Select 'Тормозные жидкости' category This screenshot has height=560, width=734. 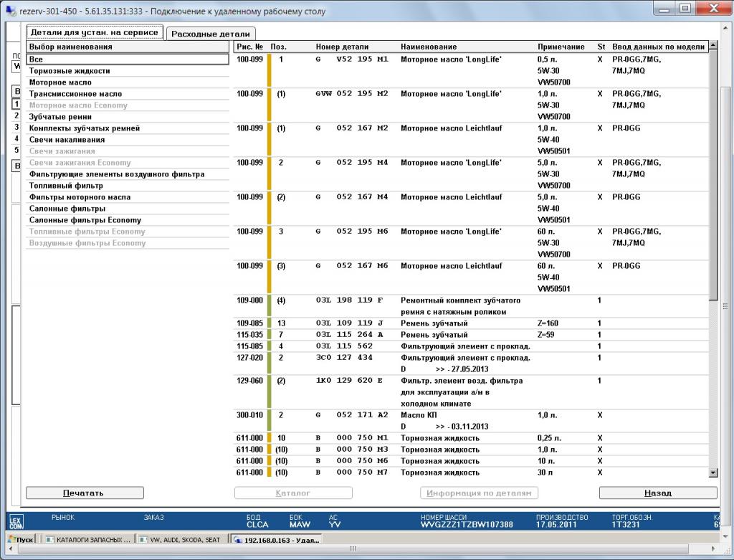pos(128,71)
